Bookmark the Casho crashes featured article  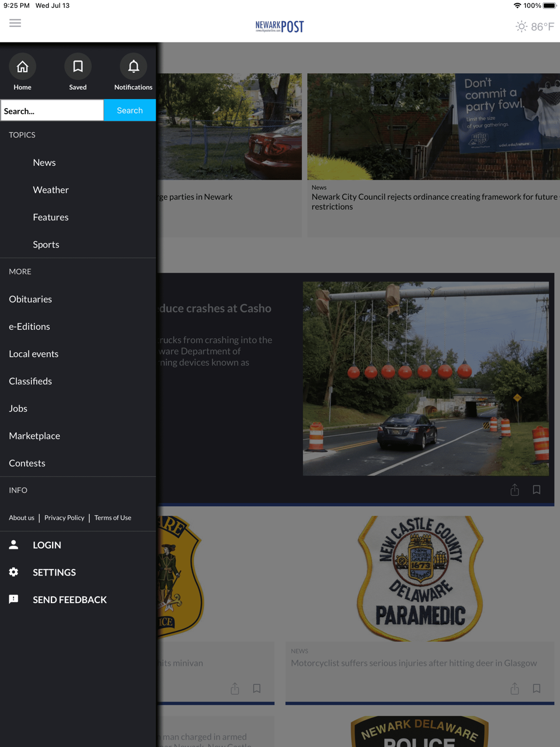coord(536,490)
